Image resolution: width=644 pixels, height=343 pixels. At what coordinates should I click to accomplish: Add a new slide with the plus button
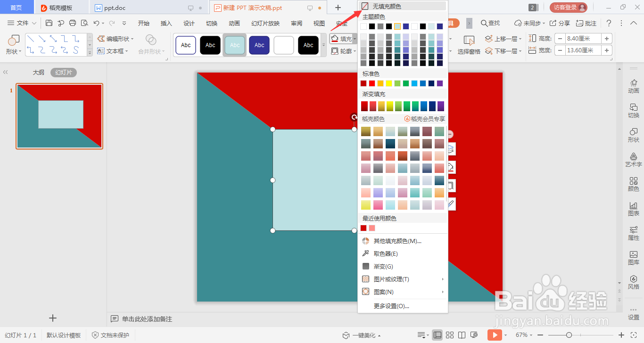tap(53, 318)
